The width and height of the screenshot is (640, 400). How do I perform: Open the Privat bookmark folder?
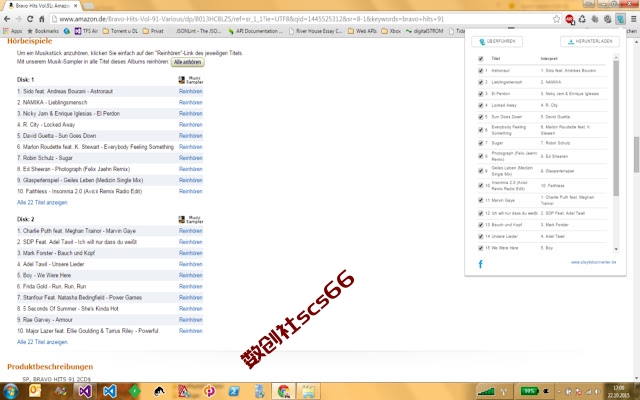(x=153, y=31)
